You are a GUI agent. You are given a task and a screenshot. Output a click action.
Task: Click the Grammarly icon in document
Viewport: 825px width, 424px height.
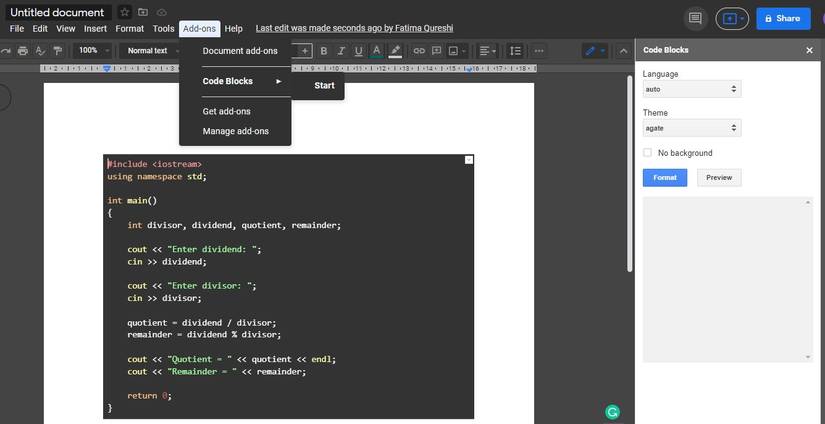point(612,411)
